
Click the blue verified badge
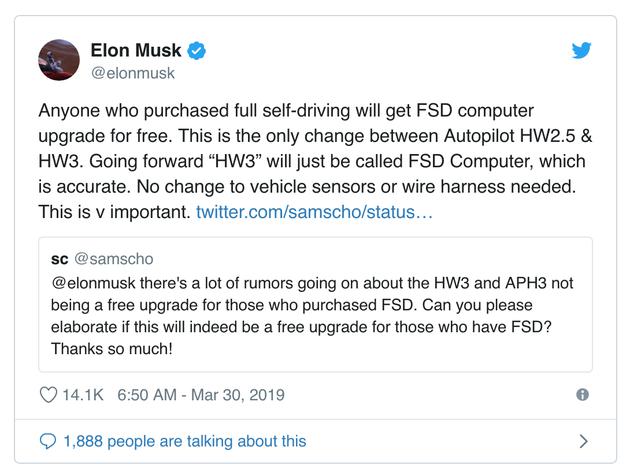coord(198,50)
